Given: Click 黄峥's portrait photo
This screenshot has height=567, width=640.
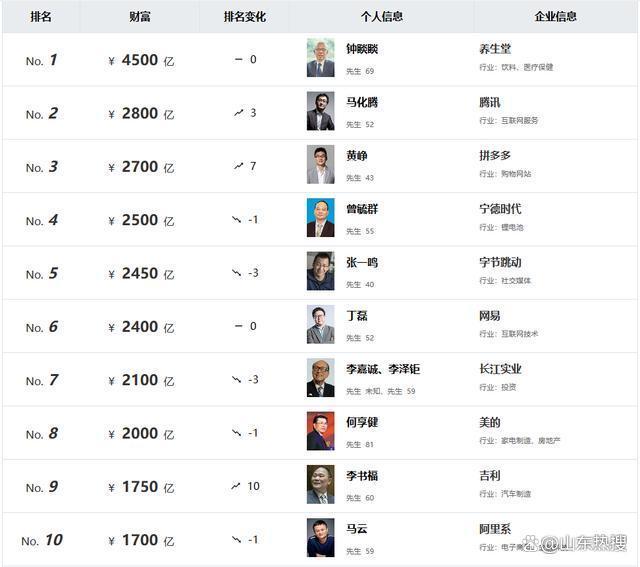Looking at the screenshot, I should (x=320, y=165).
